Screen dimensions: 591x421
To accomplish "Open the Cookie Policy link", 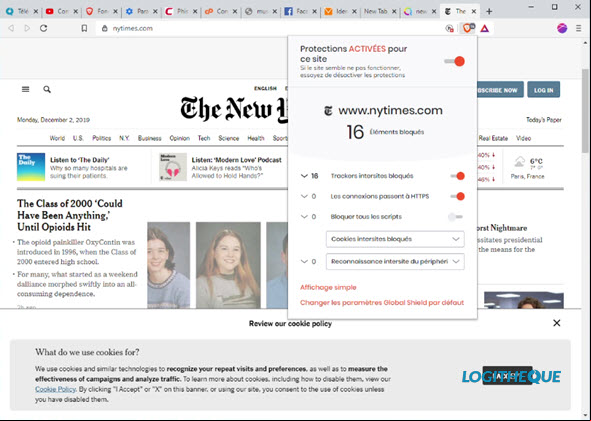I will 55,389.
